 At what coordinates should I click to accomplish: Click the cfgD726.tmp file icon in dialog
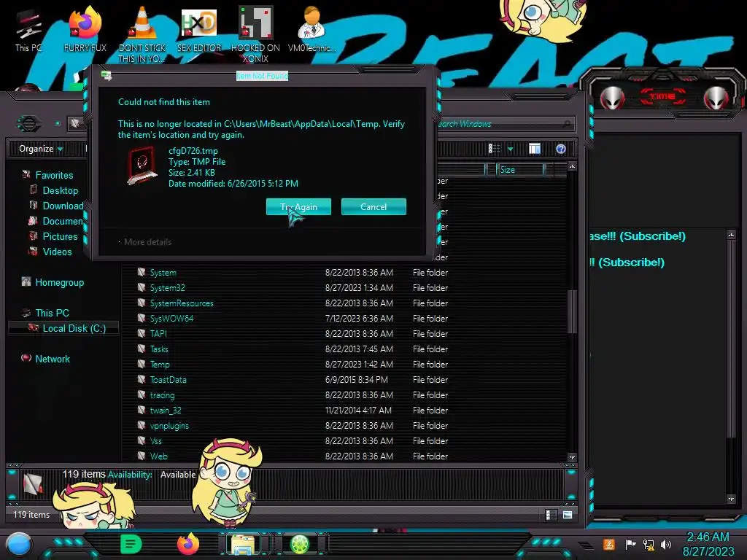[142, 166]
